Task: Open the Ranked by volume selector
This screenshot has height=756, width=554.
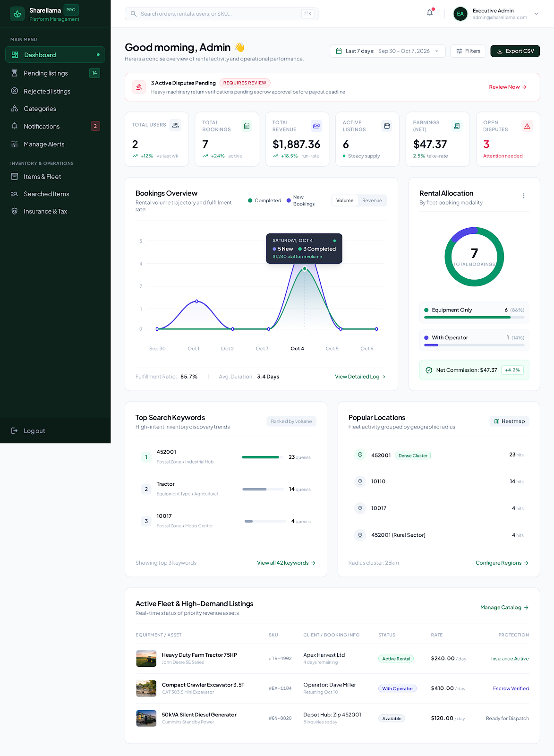Action: (x=291, y=421)
